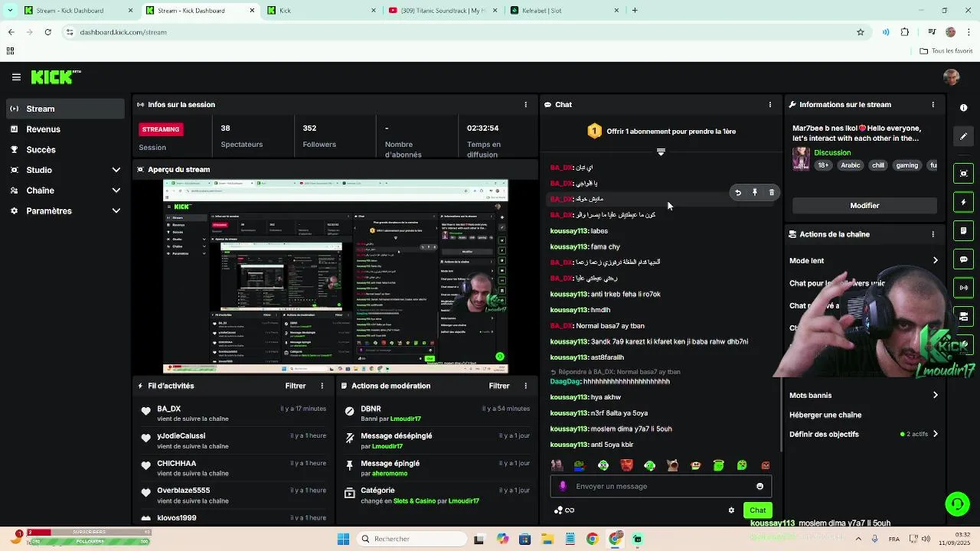Viewport: 980px width, 551px height.
Task: Delete the hovered chat message
Action: click(x=772, y=193)
